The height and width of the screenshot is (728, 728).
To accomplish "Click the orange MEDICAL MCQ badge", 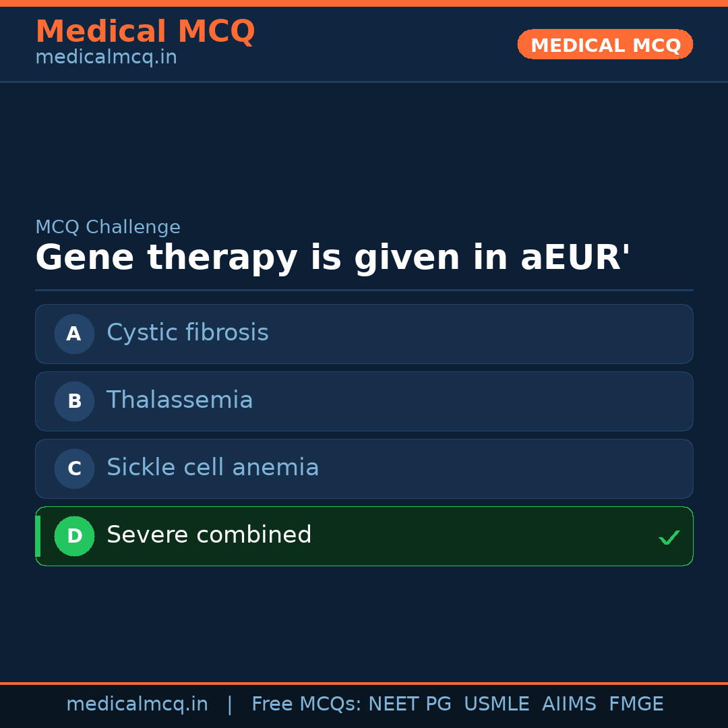I will pos(605,44).
